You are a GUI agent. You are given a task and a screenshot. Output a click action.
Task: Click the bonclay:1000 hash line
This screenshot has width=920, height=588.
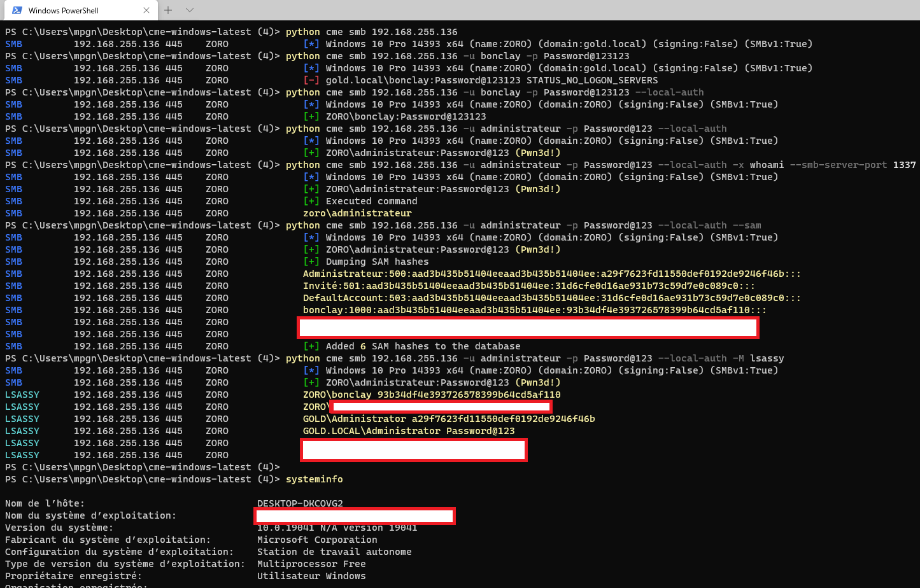click(x=534, y=310)
